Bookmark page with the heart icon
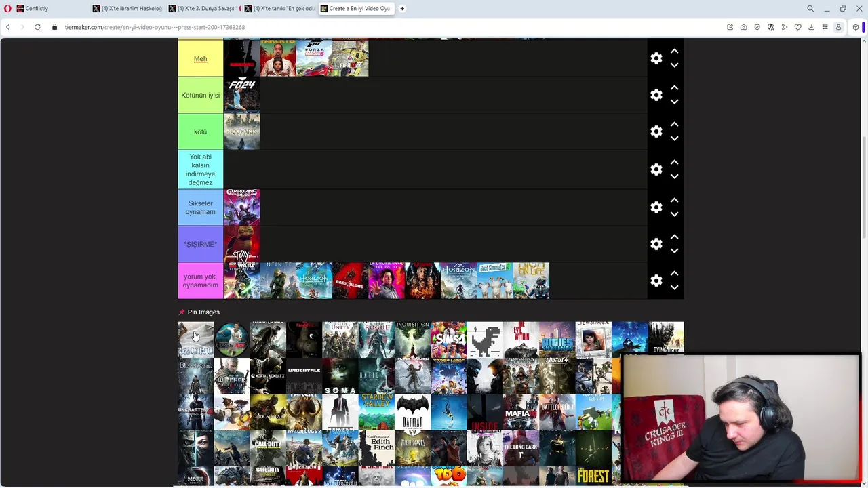Viewport: 868px width, 488px height. point(798,27)
